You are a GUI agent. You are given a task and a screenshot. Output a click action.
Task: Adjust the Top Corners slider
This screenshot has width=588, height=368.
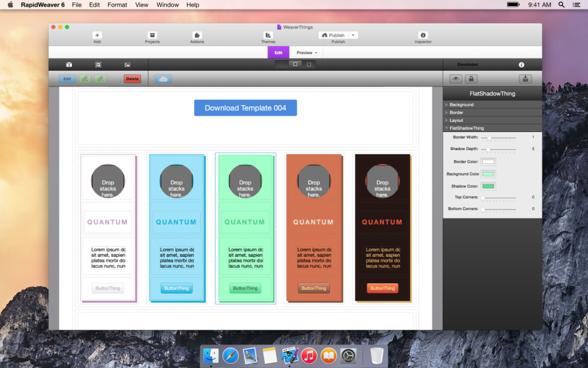click(x=499, y=198)
